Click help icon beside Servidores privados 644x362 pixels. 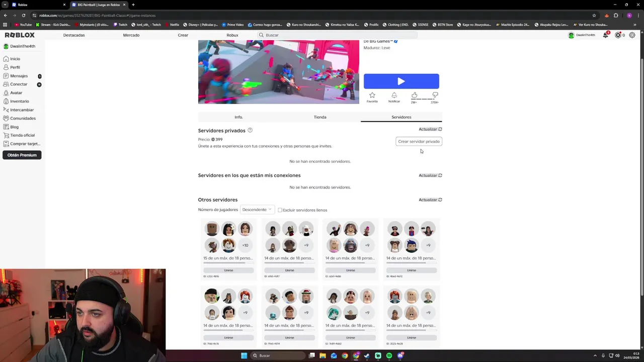coord(250,130)
